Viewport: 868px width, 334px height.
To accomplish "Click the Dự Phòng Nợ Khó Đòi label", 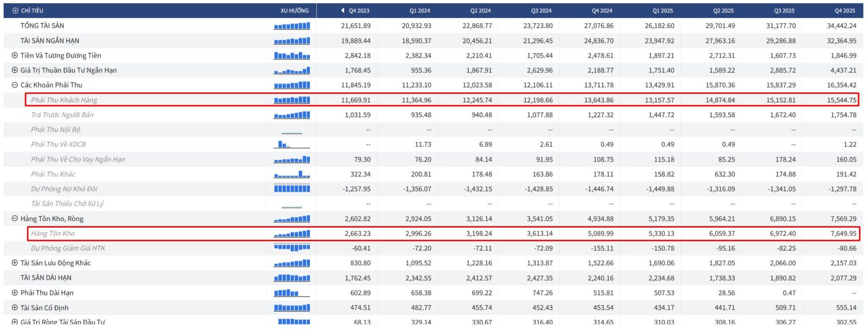I will [64, 189].
